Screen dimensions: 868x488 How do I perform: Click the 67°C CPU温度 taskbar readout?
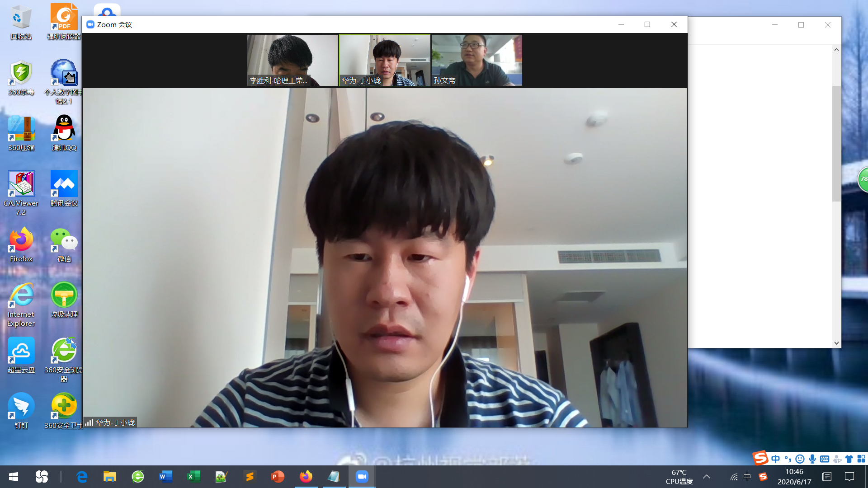pyautogui.click(x=679, y=477)
